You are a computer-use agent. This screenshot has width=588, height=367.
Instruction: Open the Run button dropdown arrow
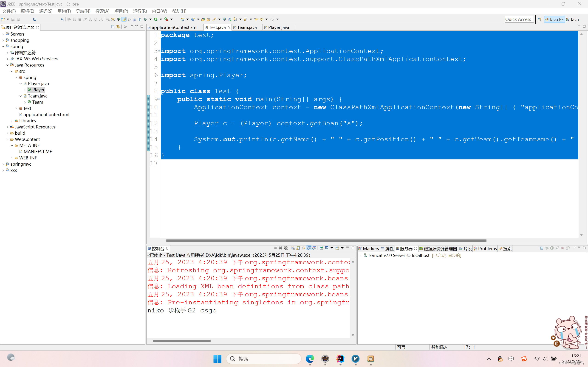coord(161,19)
